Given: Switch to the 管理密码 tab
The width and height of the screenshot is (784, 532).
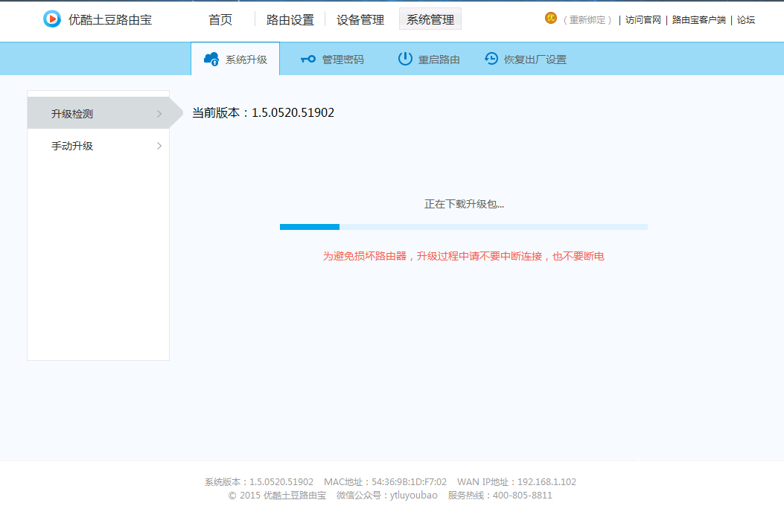Looking at the screenshot, I should tap(332, 60).
